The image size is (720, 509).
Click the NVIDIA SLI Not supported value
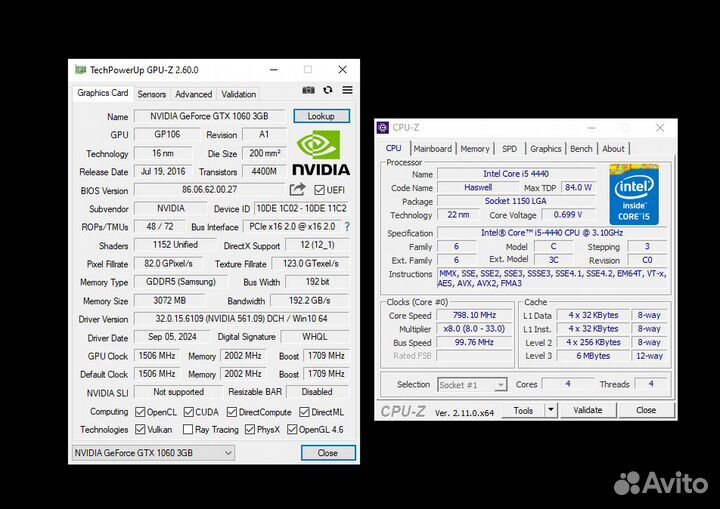pyautogui.click(x=178, y=392)
